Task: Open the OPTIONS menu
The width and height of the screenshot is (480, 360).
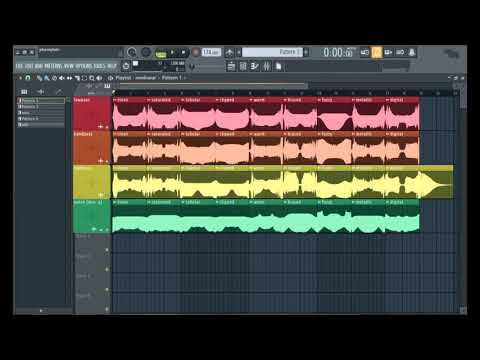Action: coord(84,66)
